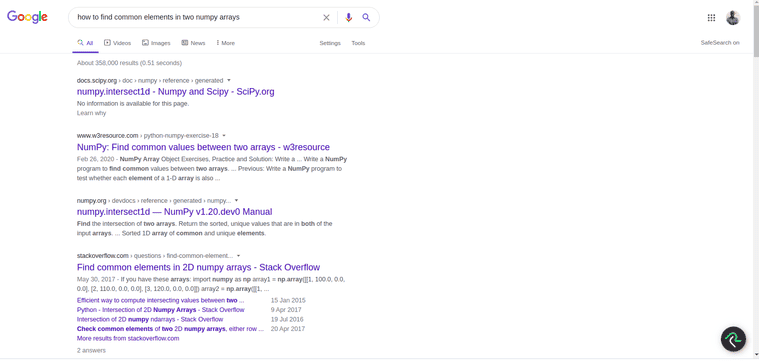This screenshot has width=759, height=361.
Task: Open the Google apps grid
Action: click(711, 18)
